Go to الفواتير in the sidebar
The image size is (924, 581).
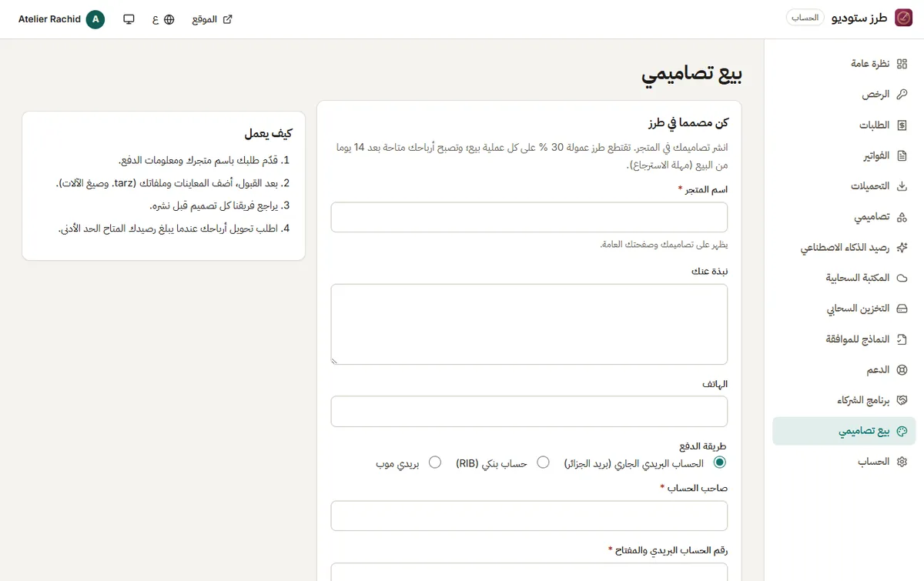point(845,155)
